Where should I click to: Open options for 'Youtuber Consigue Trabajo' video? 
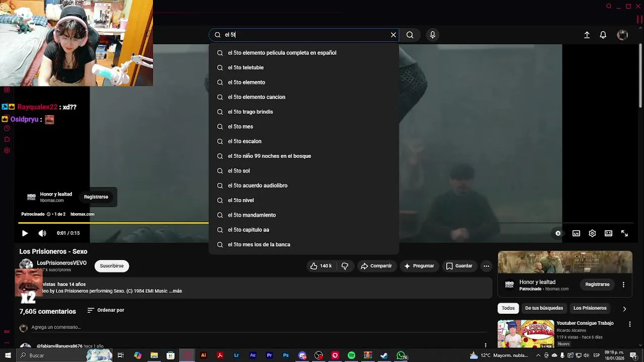click(630, 325)
